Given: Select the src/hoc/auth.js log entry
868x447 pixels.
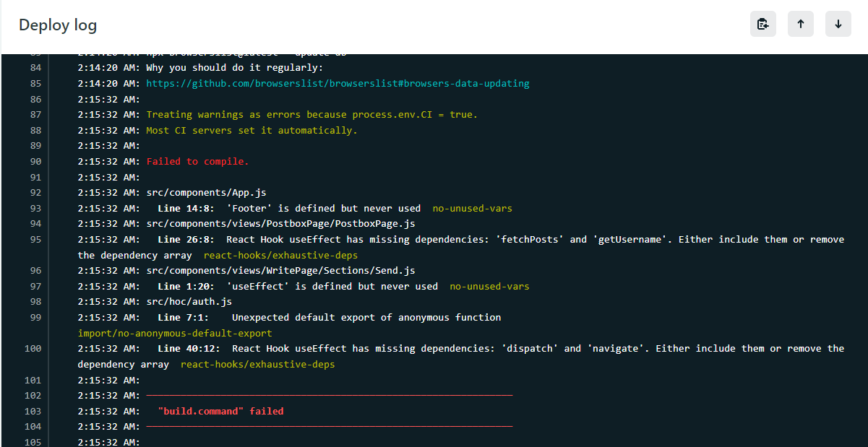Looking at the screenshot, I should coord(187,301).
